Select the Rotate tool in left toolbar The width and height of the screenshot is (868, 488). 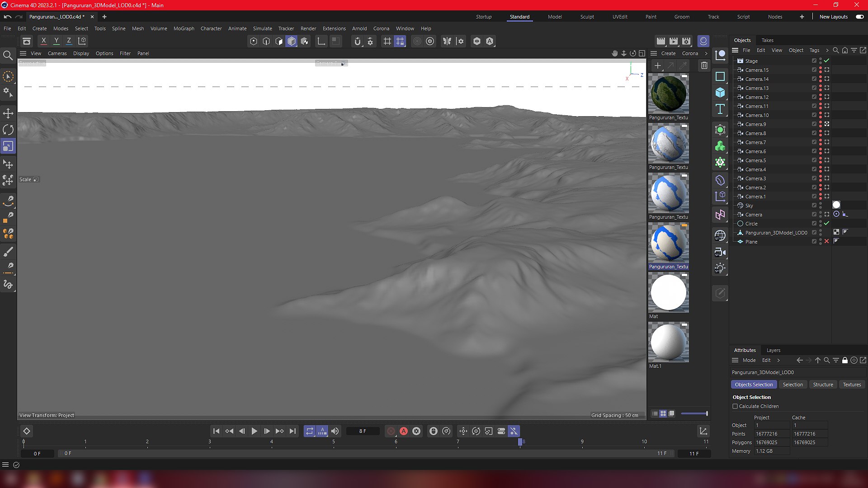pos(8,130)
